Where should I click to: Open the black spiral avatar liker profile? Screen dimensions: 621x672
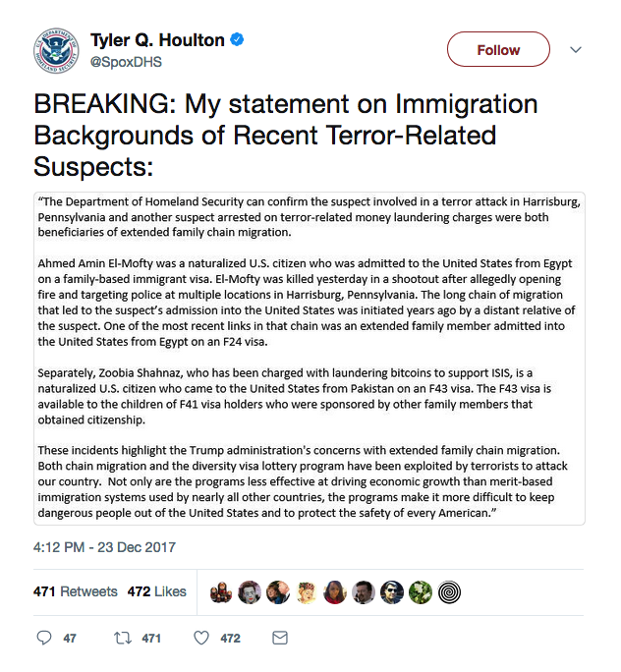pyautogui.click(x=449, y=592)
